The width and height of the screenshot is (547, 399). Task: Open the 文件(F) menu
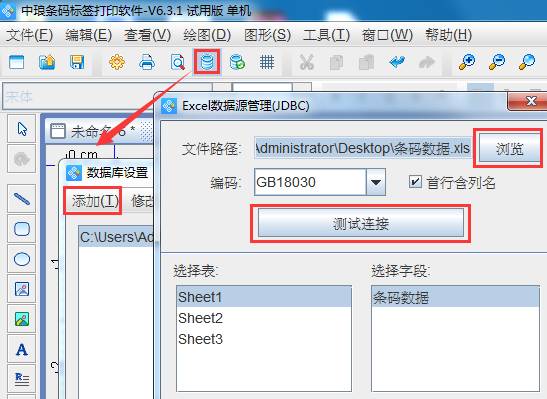29,35
